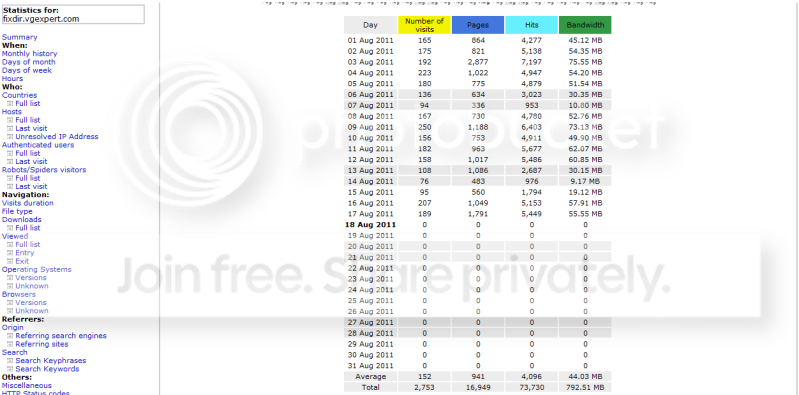The image size is (799, 395).
Task: Select the 1,791 pages value
Action: pyautogui.click(x=478, y=214)
